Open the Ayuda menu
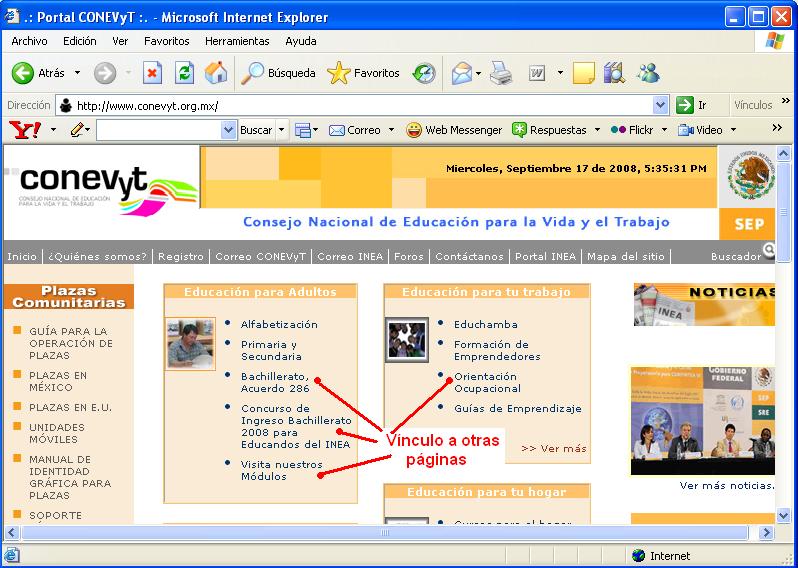This screenshot has width=798, height=568. (301, 41)
